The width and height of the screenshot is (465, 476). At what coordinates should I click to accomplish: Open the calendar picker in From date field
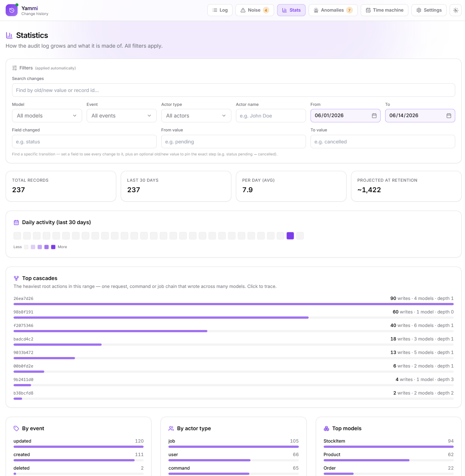(374, 116)
